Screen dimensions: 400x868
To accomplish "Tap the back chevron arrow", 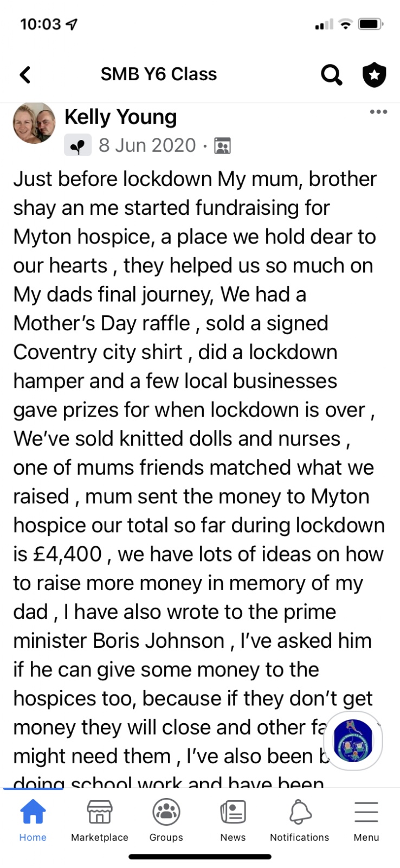I will [x=25, y=74].
